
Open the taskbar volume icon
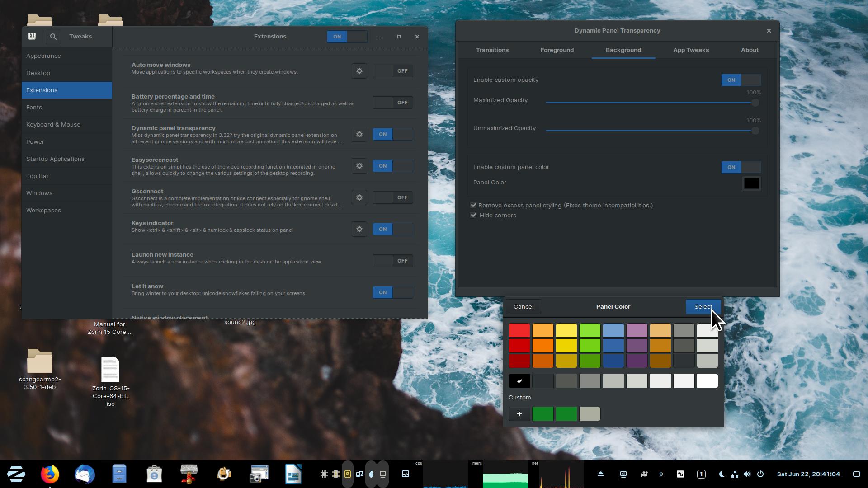click(747, 474)
